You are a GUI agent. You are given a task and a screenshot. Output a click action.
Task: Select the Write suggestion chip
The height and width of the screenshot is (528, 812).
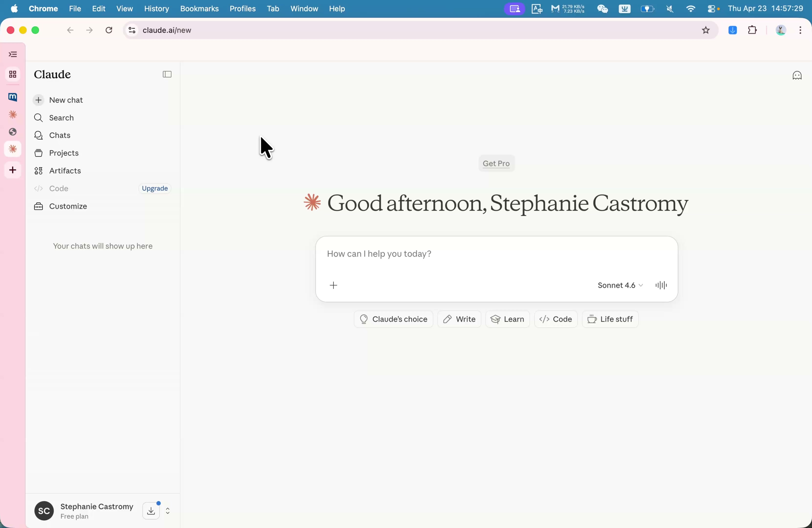click(459, 319)
